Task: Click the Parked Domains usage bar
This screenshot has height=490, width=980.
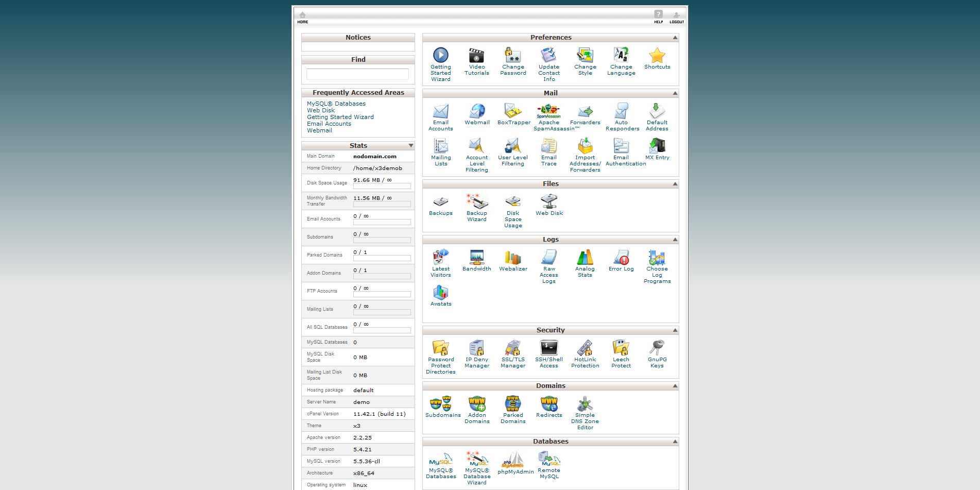Action: coord(382,258)
